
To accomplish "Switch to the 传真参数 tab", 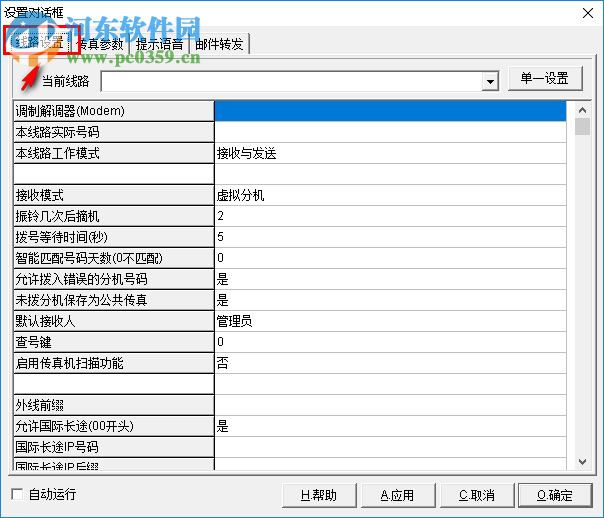I will click(x=100, y=45).
